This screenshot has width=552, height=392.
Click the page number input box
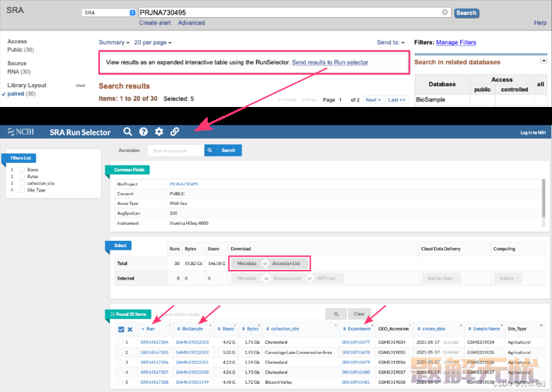coord(343,99)
